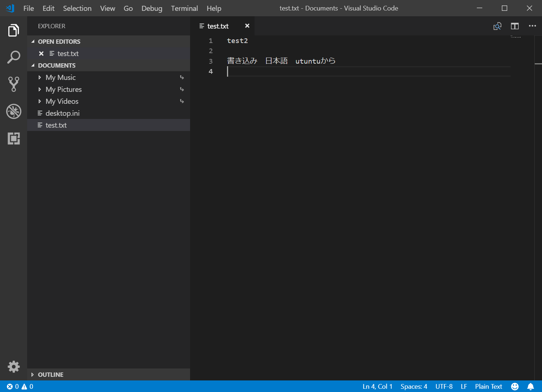Open the Search view icon
This screenshot has height=392, width=542.
pos(13,57)
